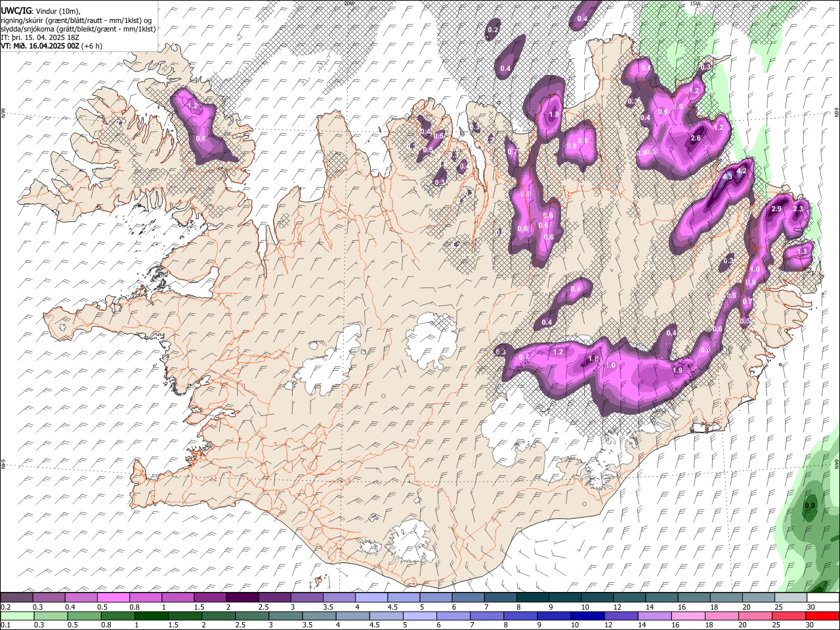Click the 'UWC/IG: Vindur (10m)' title text
The height and width of the screenshot is (630, 840).
click(40, 10)
